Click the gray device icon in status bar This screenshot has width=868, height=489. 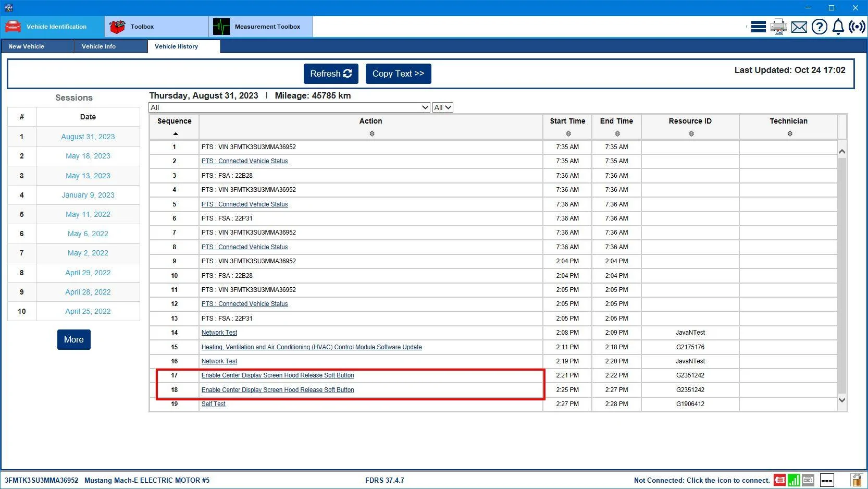click(x=808, y=480)
